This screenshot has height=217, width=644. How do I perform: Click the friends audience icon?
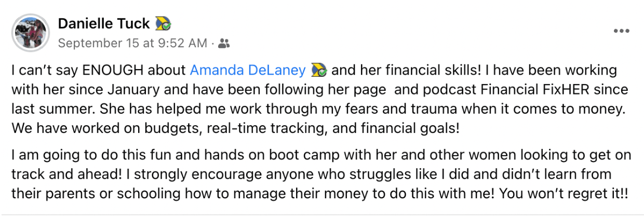click(x=224, y=44)
